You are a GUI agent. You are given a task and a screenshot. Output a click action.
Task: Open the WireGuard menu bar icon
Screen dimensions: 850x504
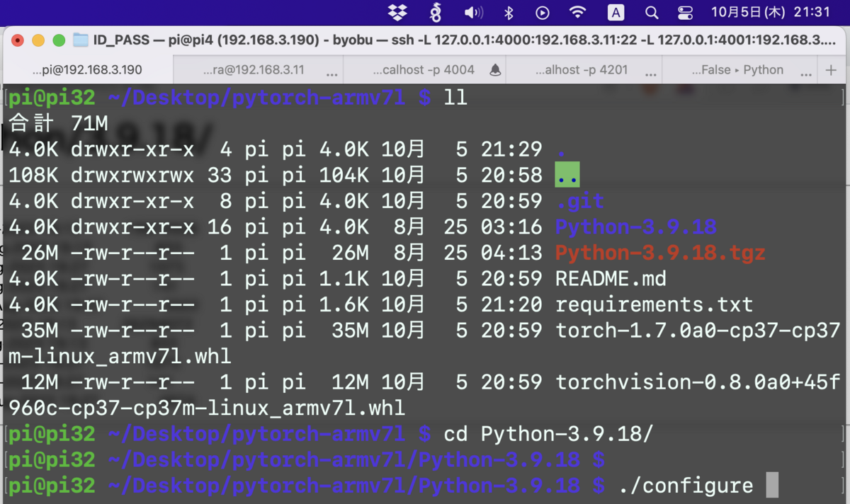tap(436, 12)
